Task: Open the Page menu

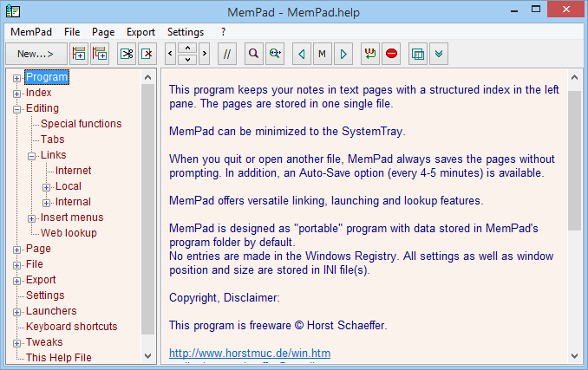Action: 103,32
